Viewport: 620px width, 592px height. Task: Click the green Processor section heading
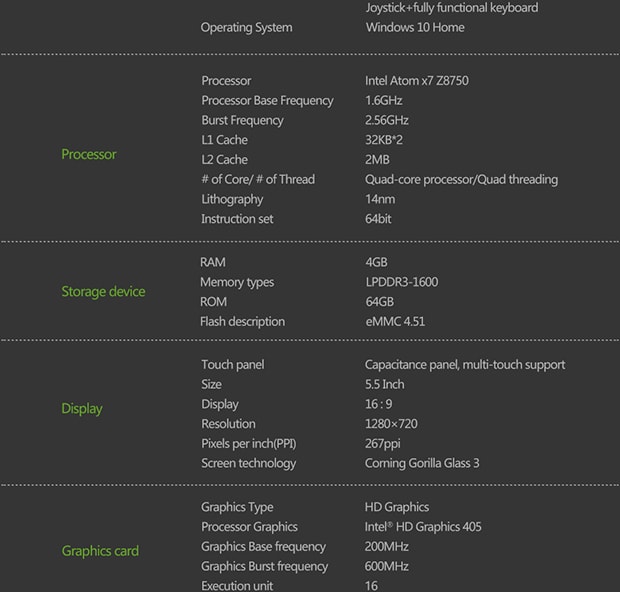pos(89,154)
